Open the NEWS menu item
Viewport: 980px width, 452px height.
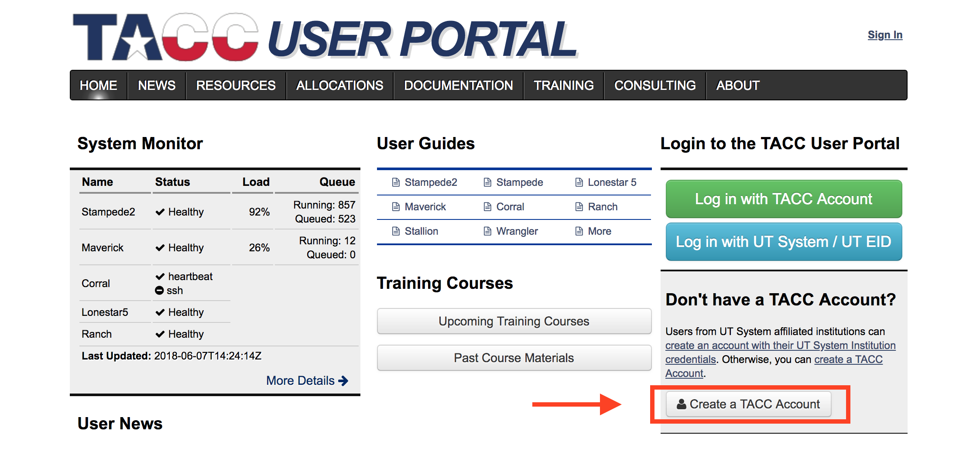157,85
